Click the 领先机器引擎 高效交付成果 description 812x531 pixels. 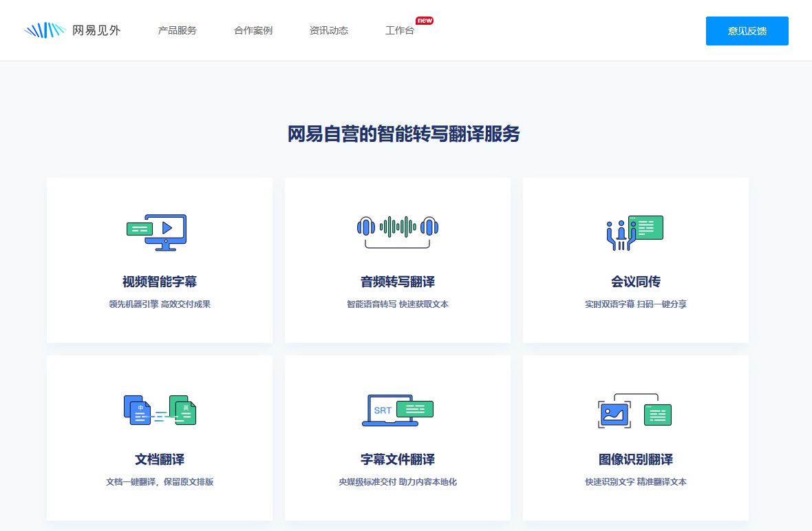[160, 304]
